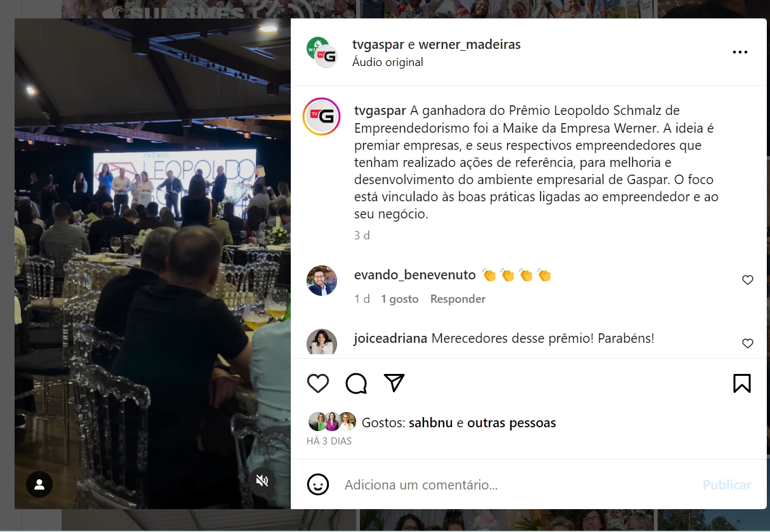
Task: Share the post via paper plane icon
Action: click(x=394, y=383)
